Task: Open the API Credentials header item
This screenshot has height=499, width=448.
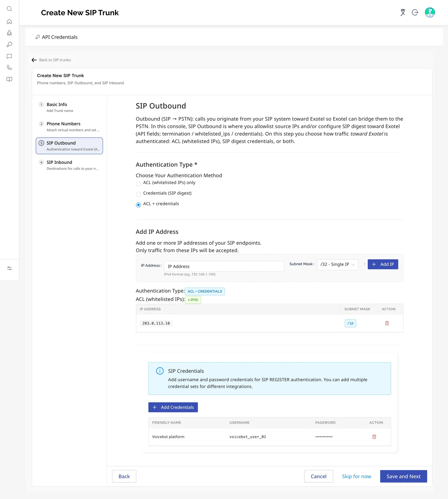Action: click(x=56, y=37)
